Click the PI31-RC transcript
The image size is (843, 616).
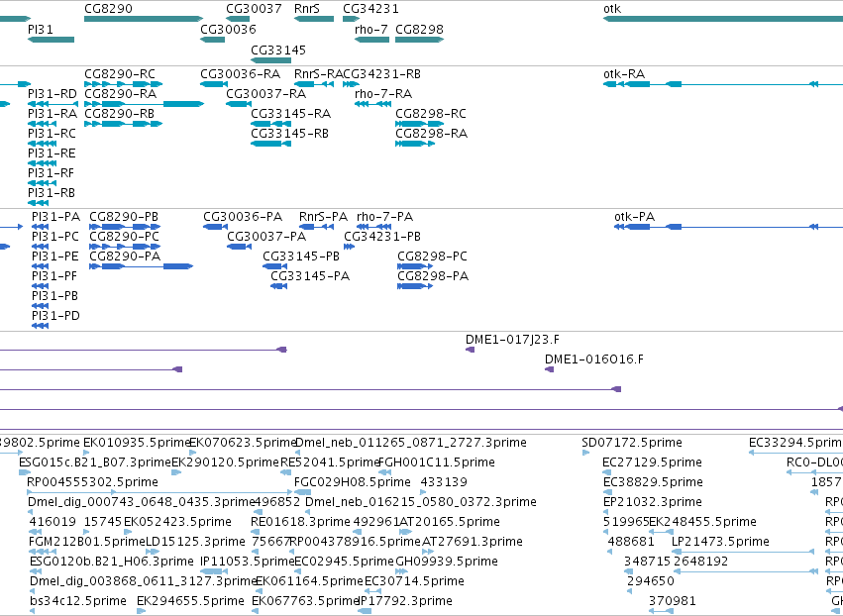[42, 144]
